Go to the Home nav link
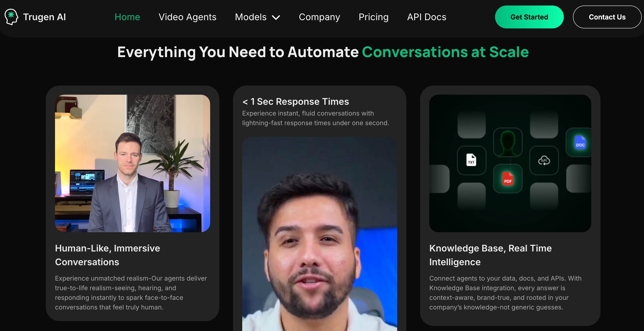The image size is (644, 331). click(x=127, y=17)
